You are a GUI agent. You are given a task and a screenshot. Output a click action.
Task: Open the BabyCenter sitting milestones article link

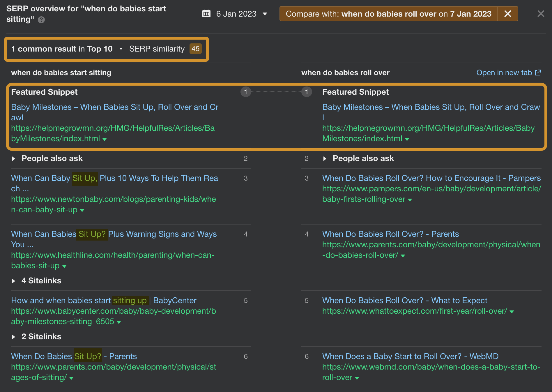(x=103, y=300)
